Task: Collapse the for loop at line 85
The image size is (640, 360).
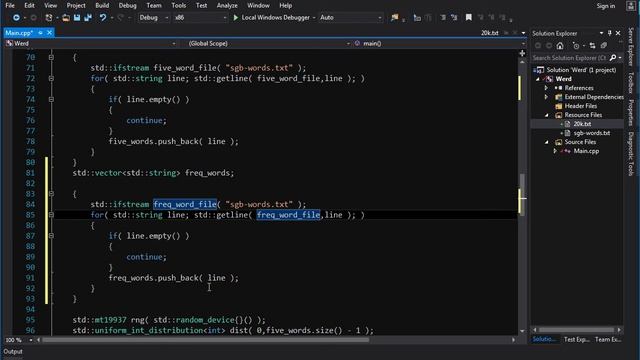Action: pyautogui.click(x=51, y=215)
